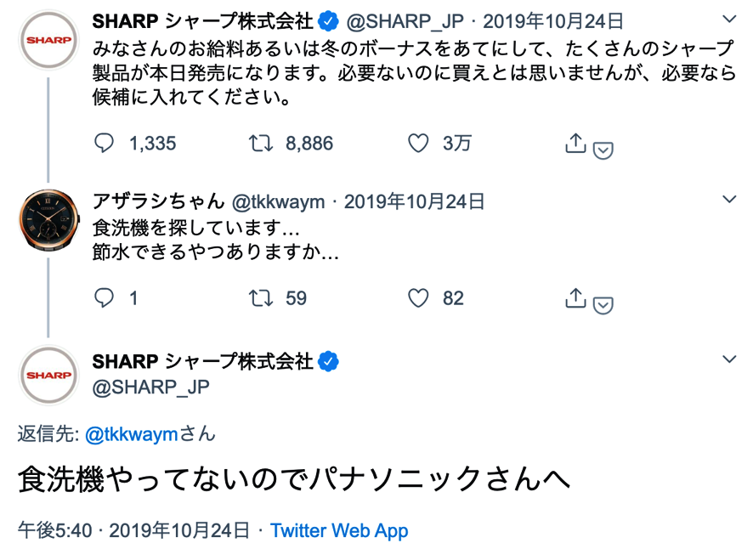Open the @tkkwaym mention link
753x560 pixels.
tap(131, 434)
